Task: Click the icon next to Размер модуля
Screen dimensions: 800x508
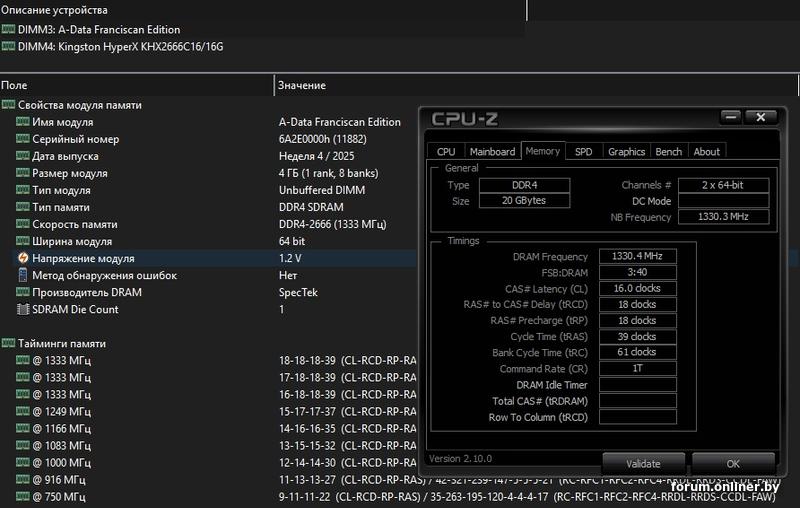Action: pos(22,173)
